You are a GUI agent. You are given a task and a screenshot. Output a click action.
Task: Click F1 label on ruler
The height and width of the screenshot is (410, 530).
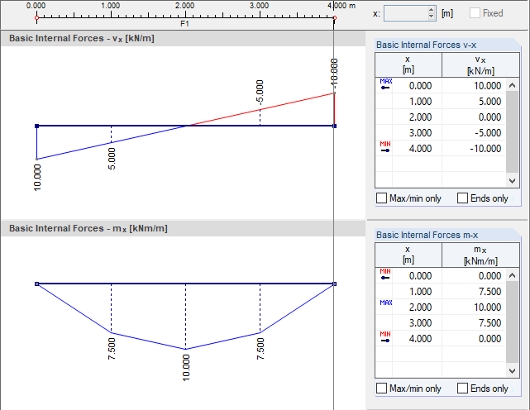[185, 24]
